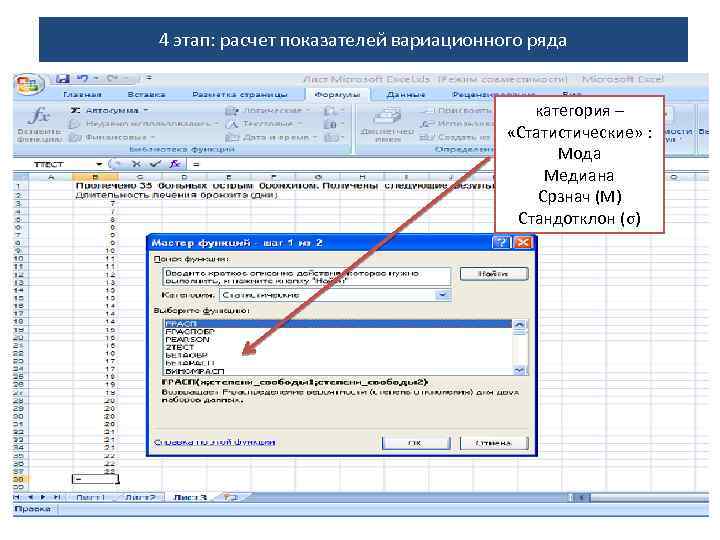Open the Financial functions dropdown
Viewport: 720px width, 540px height.
[112, 137]
